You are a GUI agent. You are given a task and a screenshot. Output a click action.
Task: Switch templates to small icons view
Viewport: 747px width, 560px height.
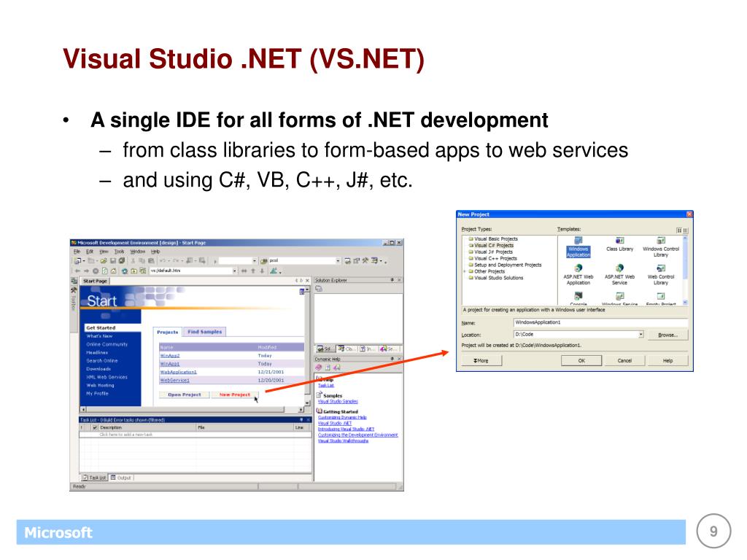click(x=685, y=230)
